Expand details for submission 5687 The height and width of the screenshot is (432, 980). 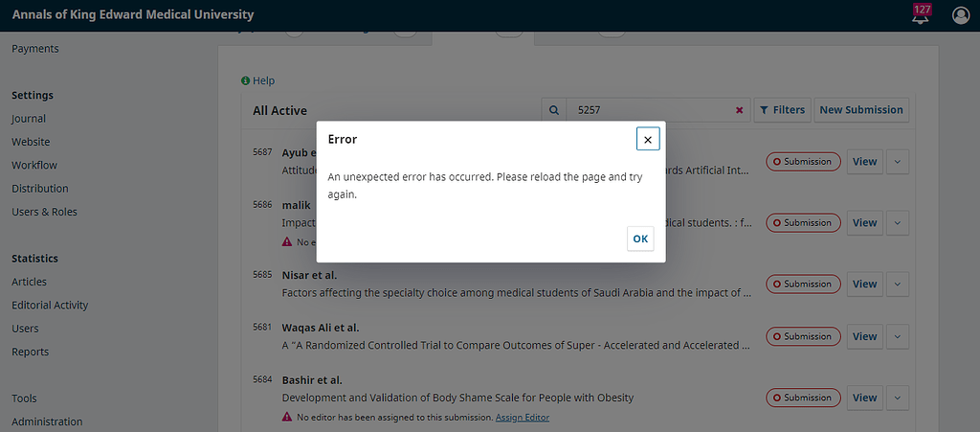click(x=898, y=162)
